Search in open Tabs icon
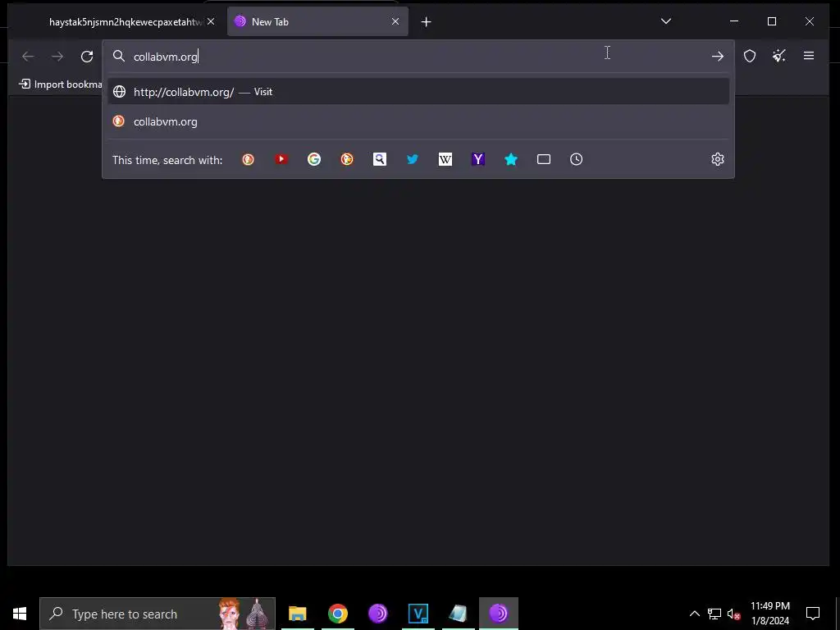 544,159
